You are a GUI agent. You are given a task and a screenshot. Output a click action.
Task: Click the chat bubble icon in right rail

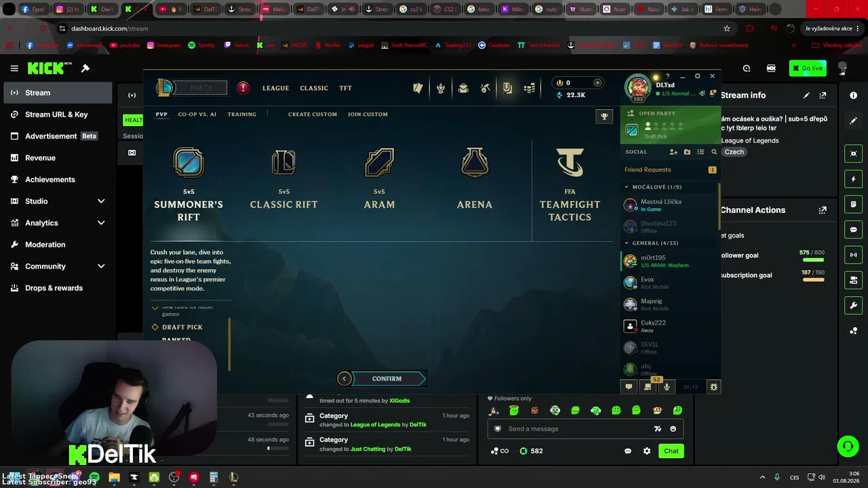(854, 230)
